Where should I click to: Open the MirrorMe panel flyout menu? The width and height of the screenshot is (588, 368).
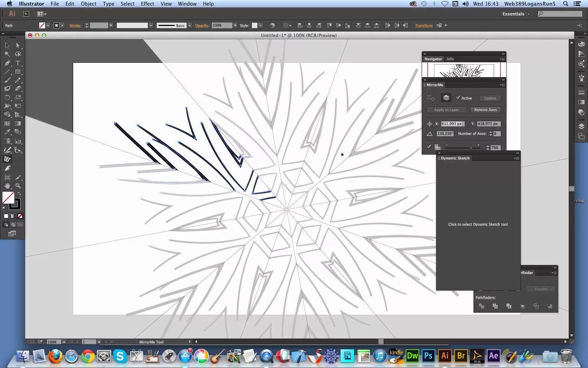(x=503, y=85)
